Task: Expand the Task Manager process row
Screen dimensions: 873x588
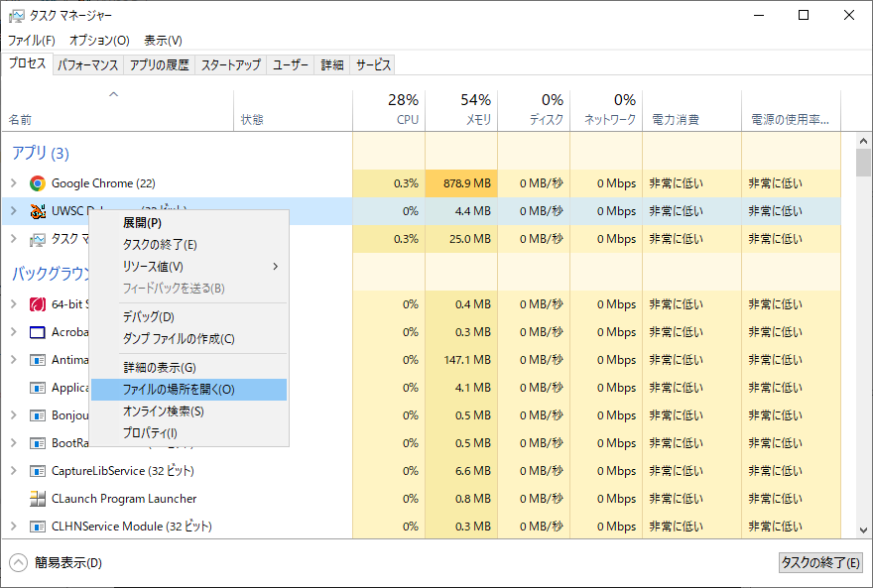Action: (x=14, y=239)
